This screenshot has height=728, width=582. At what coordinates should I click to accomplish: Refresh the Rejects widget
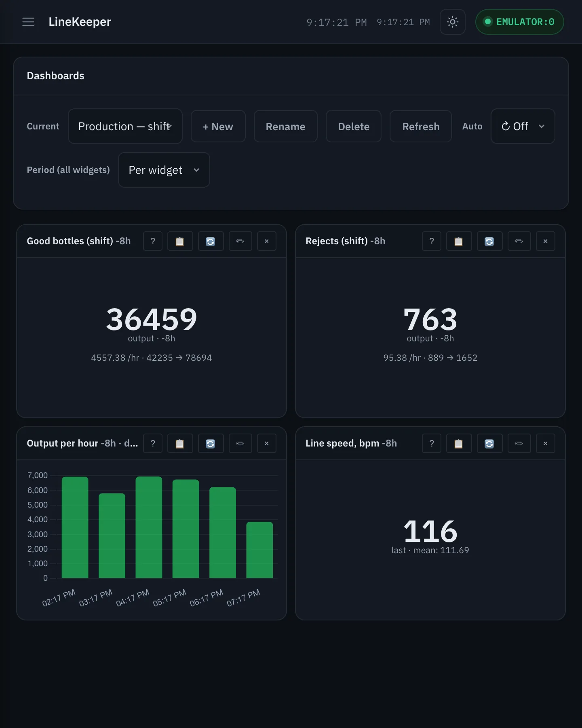point(490,241)
